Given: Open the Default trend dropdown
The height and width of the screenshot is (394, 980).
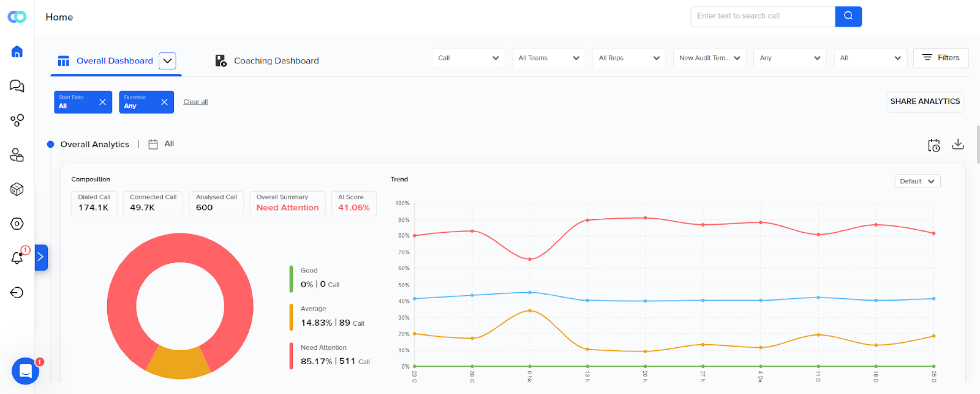Looking at the screenshot, I should coord(918,181).
